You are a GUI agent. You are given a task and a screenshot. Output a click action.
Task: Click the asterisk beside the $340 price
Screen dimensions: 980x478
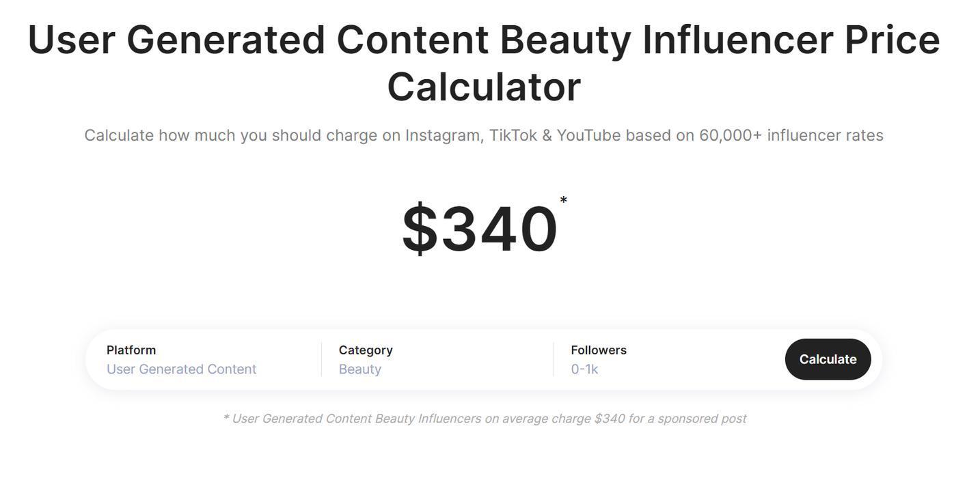click(x=563, y=201)
